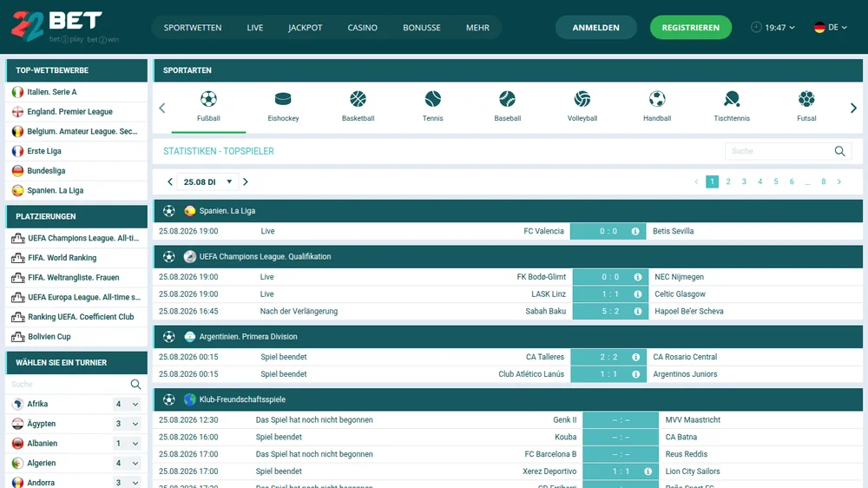
Task: Open the SPORTWETTEN menu
Action: (193, 28)
